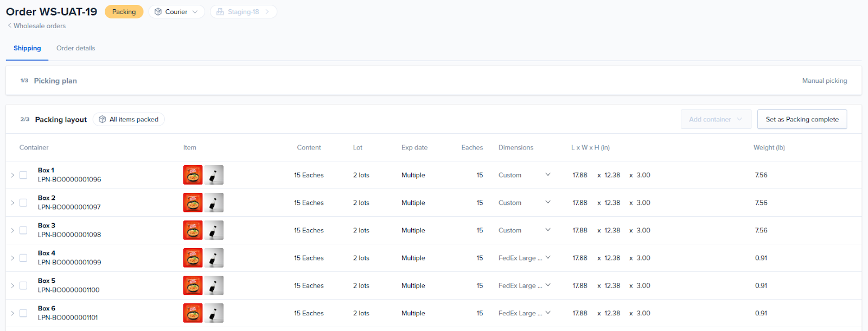Open black bottle product thumbnail in Box 6
This screenshot has height=331, width=868.
(214, 313)
